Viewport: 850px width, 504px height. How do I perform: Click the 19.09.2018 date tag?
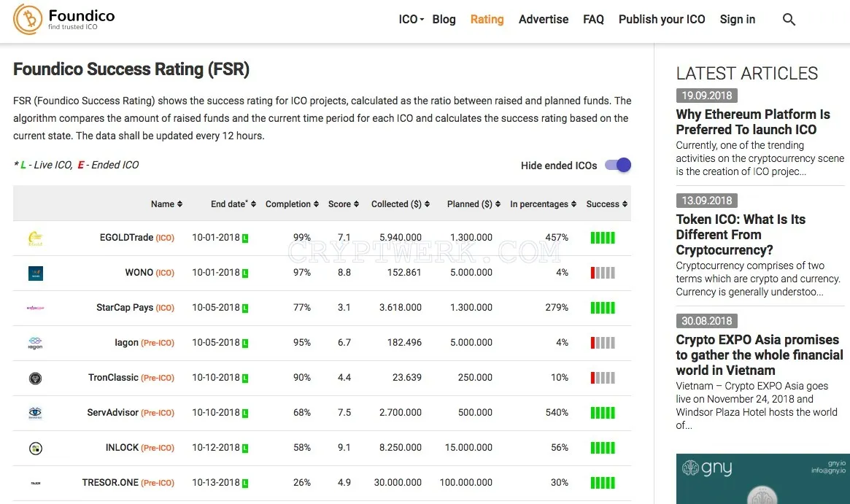pyautogui.click(x=706, y=96)
